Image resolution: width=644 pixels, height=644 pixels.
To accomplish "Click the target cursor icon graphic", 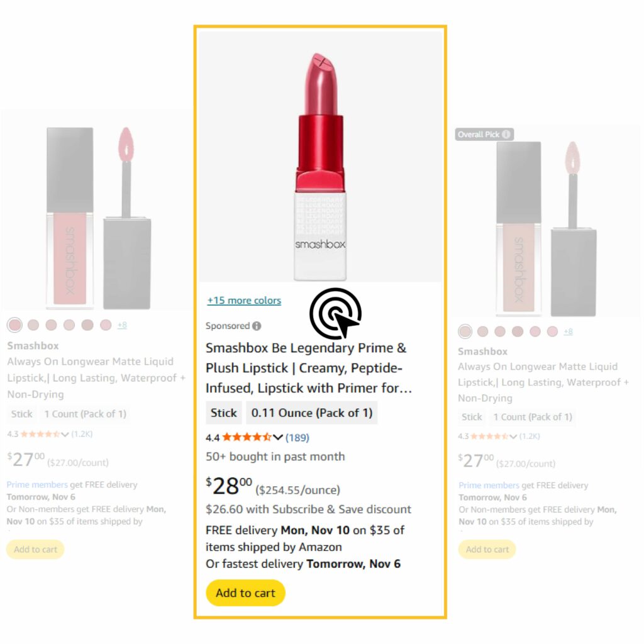I will tap(336, 313).
